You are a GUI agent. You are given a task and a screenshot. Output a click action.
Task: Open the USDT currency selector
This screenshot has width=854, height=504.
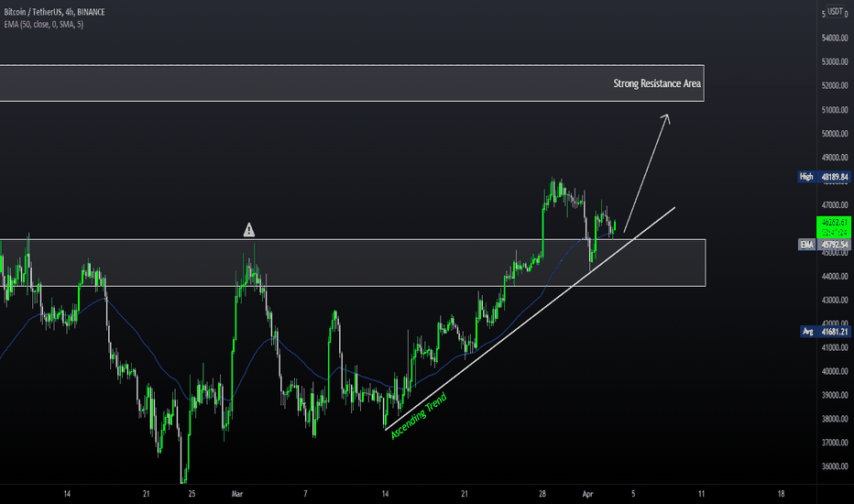coord(836,11)
